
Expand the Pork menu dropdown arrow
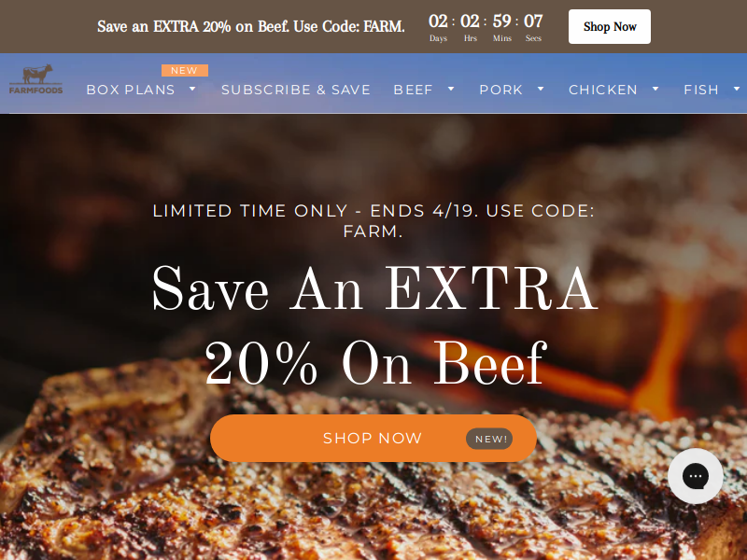click(x=541, y=89)
